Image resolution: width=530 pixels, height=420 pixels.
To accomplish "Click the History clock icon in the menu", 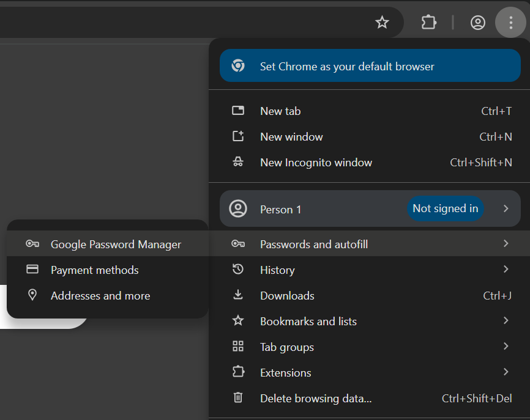I will pos(238,270).
